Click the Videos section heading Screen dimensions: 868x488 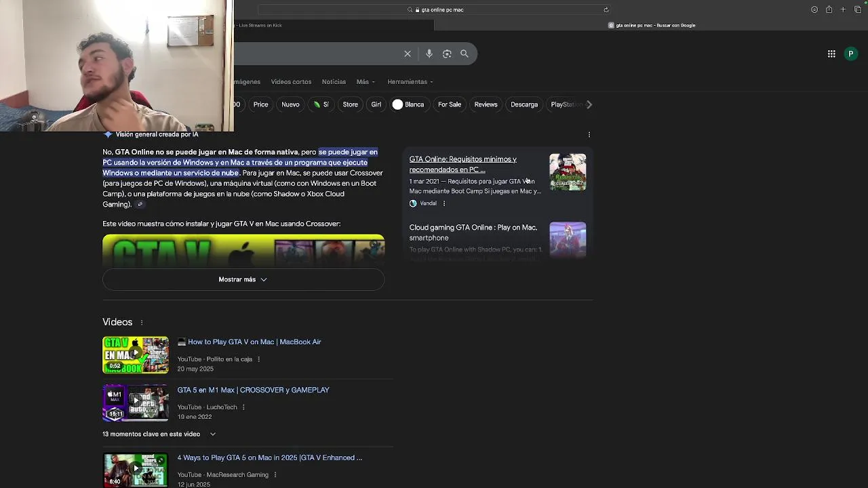pos(117,322)
